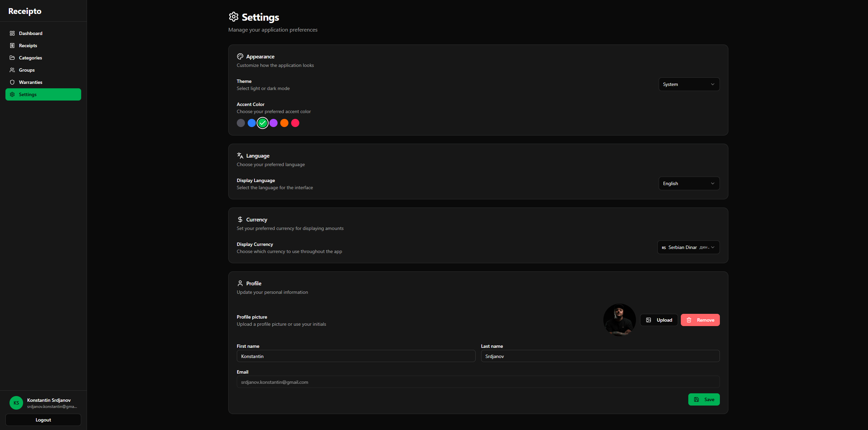This screenshot has width=868, height=430.
Task: Click the palette icon in Appearance section
Action: point(240,56)
